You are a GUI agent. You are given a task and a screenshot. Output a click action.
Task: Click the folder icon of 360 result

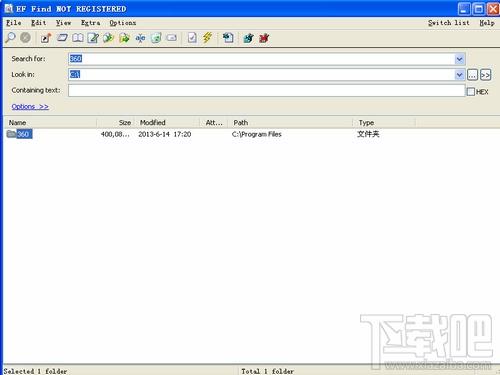11,134
